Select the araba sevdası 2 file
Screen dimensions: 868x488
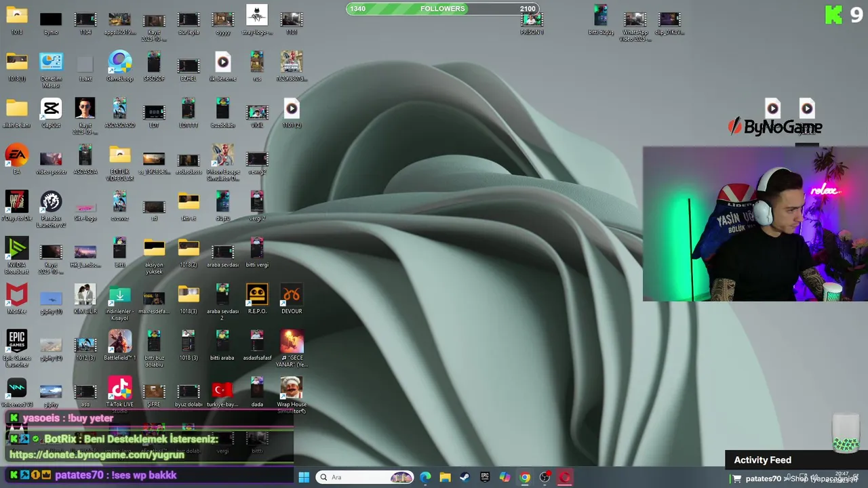click(x=222, y=302)
